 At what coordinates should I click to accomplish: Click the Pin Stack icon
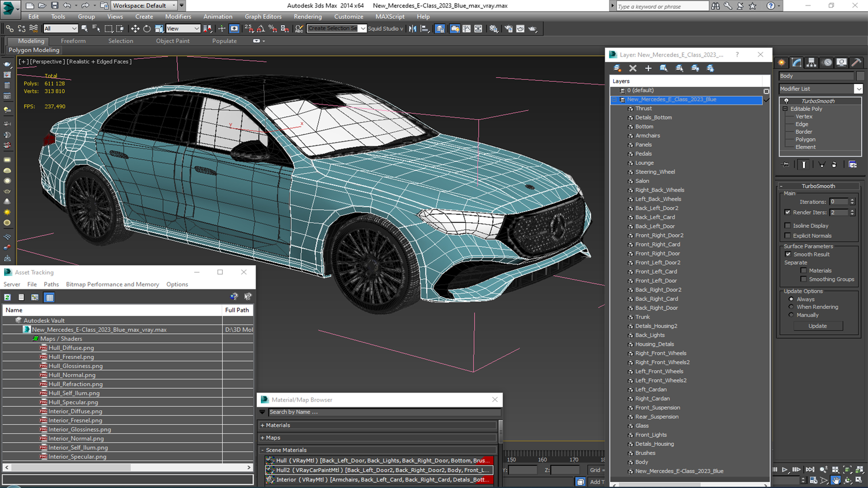pos(786,164)
